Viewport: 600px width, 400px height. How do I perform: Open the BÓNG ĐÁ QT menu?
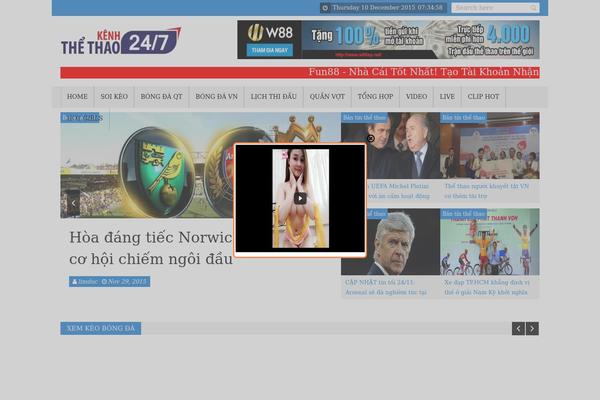coord(161,97)
